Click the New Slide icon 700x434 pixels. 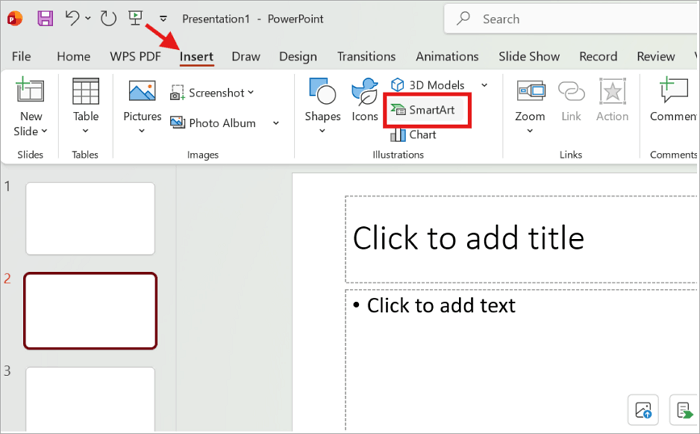(30, 89)
